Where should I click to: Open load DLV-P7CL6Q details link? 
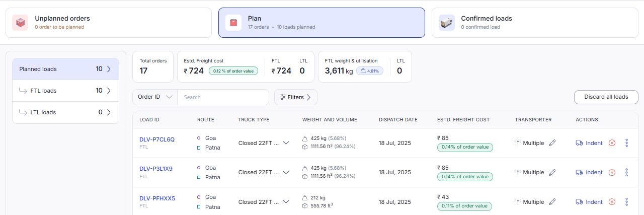click(x=157, y=139)
